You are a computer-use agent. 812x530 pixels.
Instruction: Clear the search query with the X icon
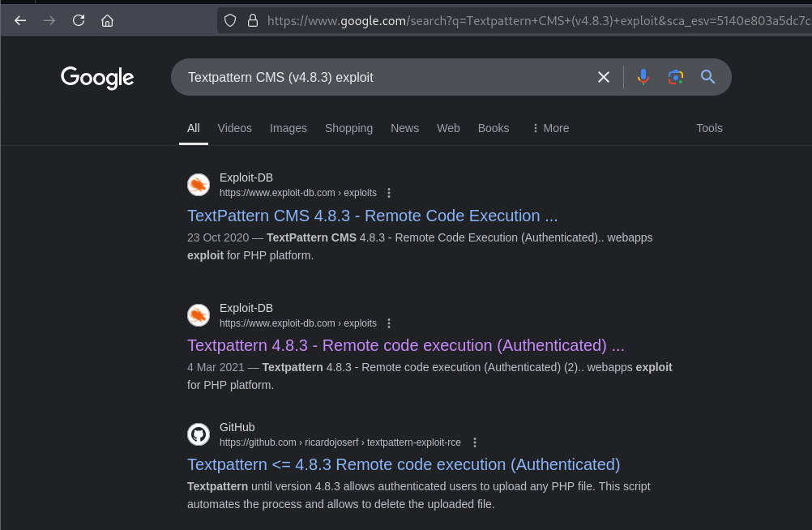point(604,77)
